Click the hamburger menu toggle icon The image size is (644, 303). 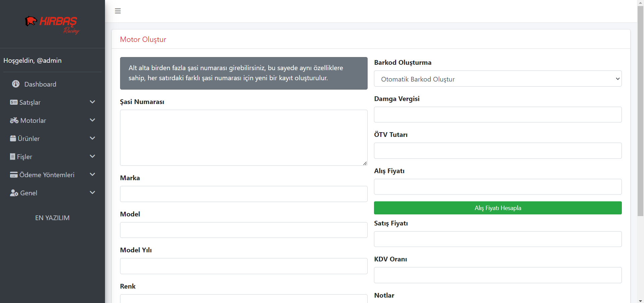pos(118,11)
